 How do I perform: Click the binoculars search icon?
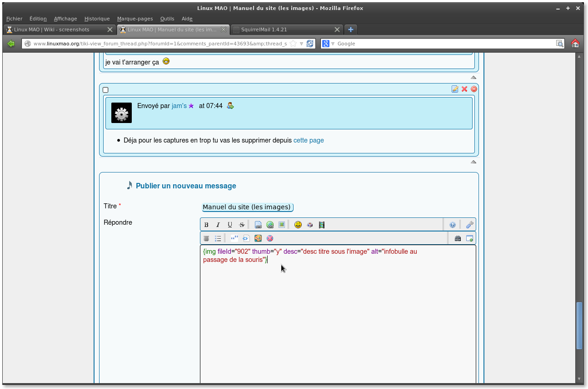coord(458,238)
